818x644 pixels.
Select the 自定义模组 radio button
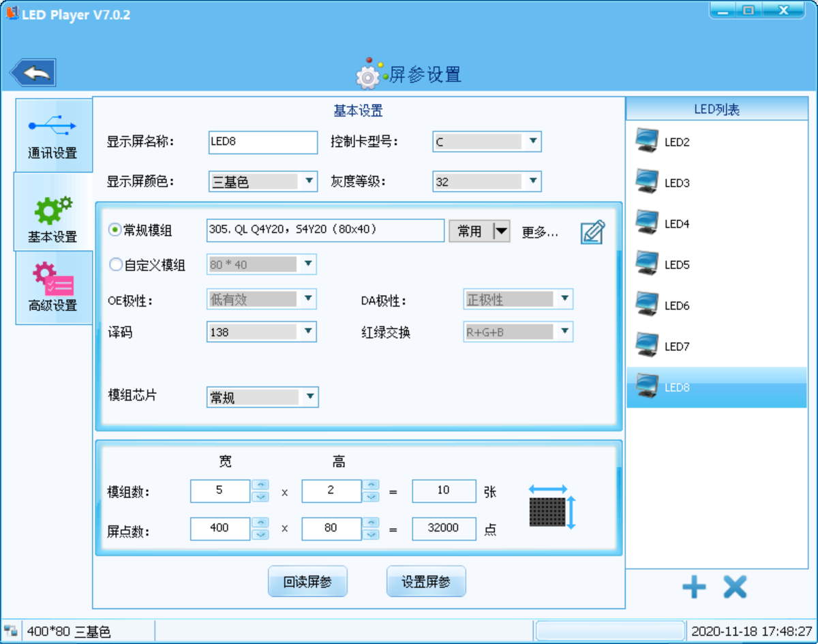115,264
